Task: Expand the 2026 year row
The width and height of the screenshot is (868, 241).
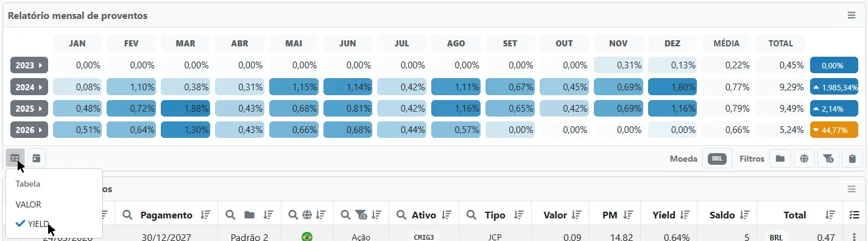Action: tap(29, 130)
